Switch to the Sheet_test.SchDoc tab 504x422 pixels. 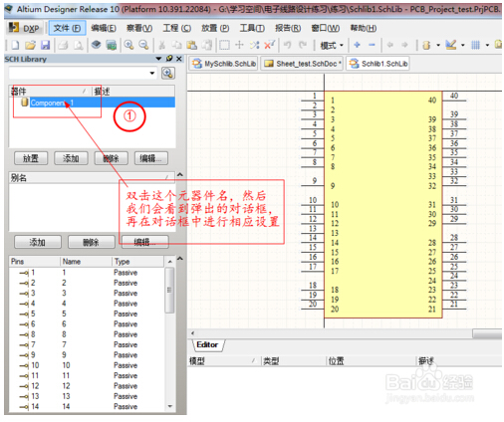pyautogui.click(x=302, y=64)
